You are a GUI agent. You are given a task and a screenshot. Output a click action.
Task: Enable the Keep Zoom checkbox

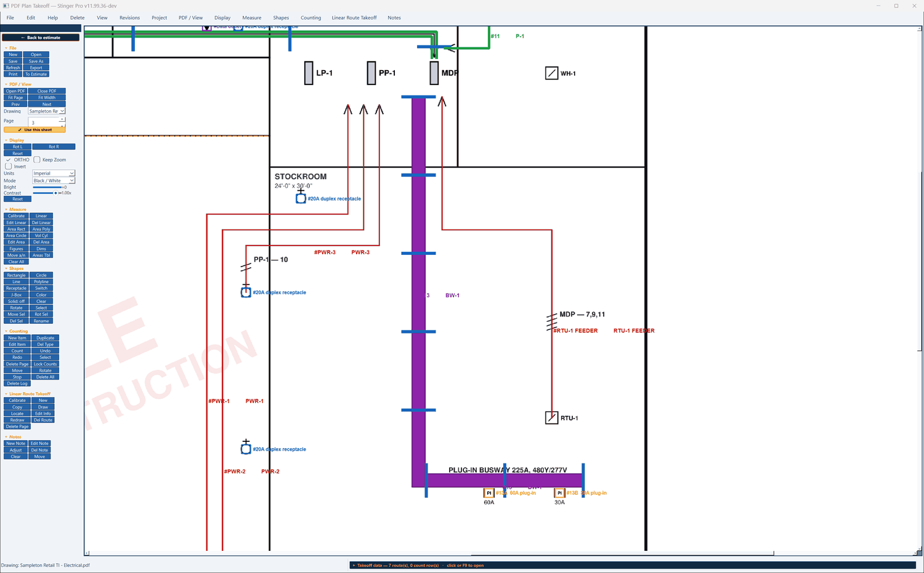click(37, 159)
